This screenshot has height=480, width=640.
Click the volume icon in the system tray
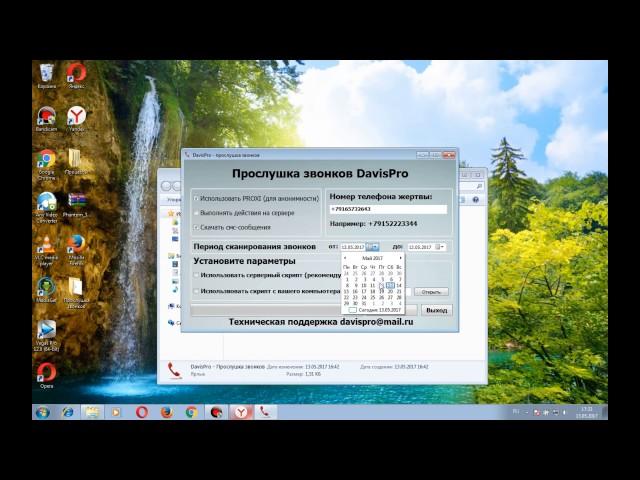pos(565,412)
